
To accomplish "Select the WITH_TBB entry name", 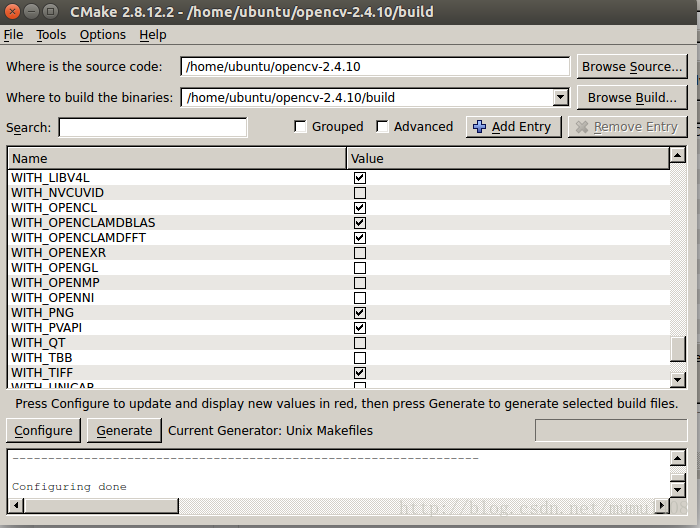I will 42,358.
